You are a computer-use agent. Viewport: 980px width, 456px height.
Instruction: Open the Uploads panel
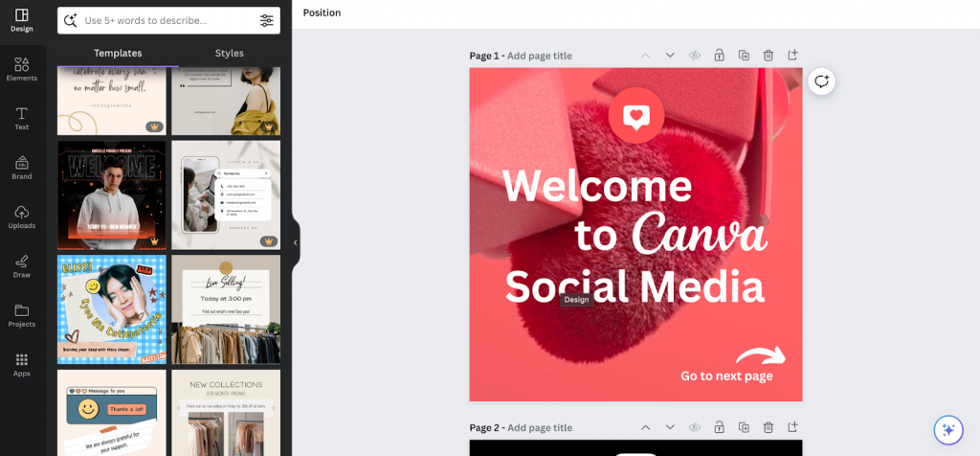21,217
